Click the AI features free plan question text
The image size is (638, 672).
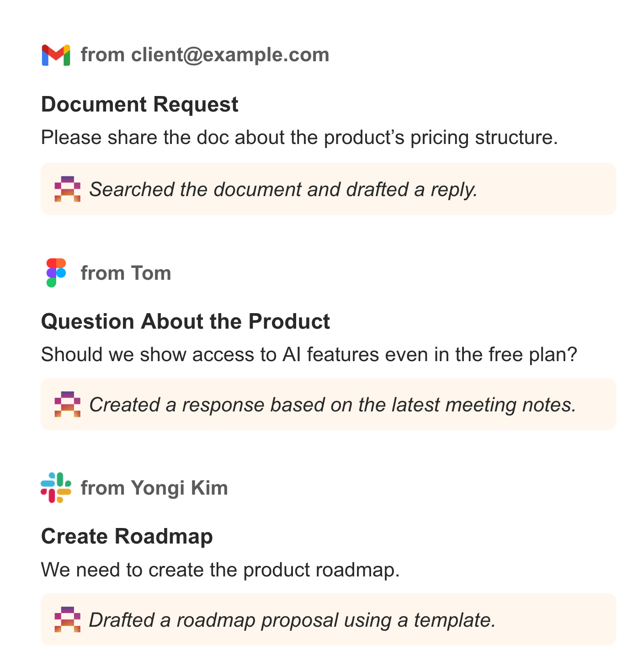point(309,355)
